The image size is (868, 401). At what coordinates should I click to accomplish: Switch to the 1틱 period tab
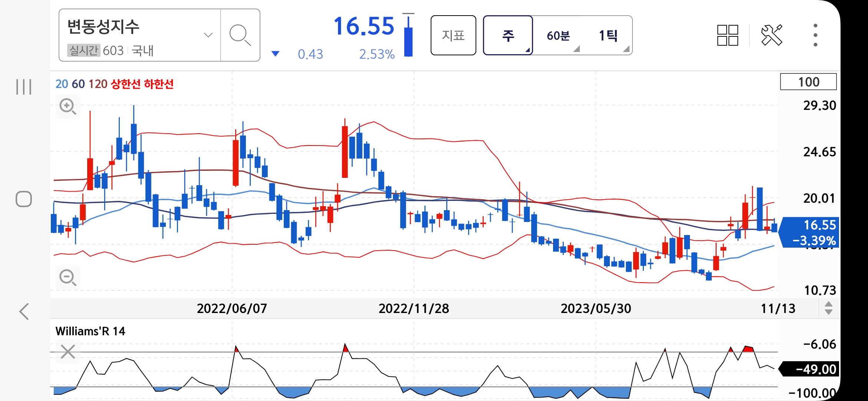(x=608, y=36)
